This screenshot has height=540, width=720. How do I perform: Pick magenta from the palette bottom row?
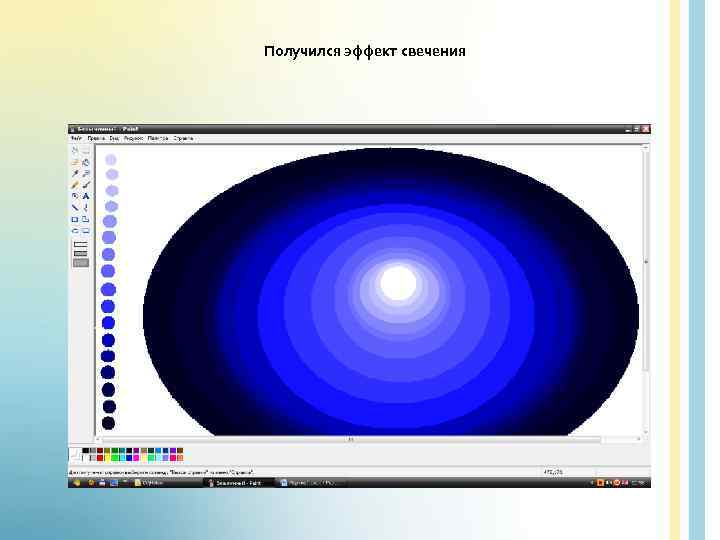point(136,458)
